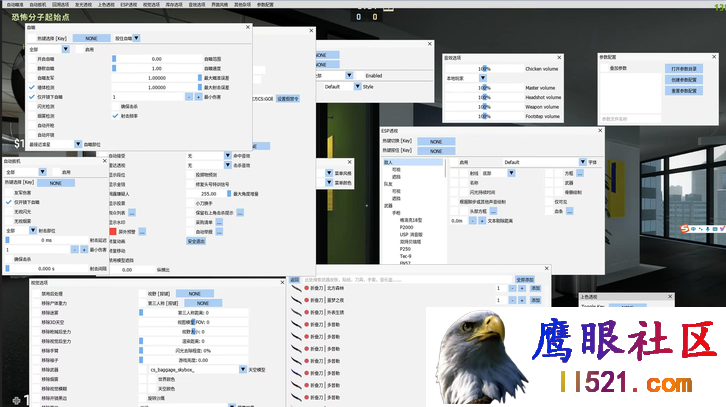Open the 自动扳机 menu in the top bar
The width and height of the screenshot is (726, 407).
click(38, 5)
